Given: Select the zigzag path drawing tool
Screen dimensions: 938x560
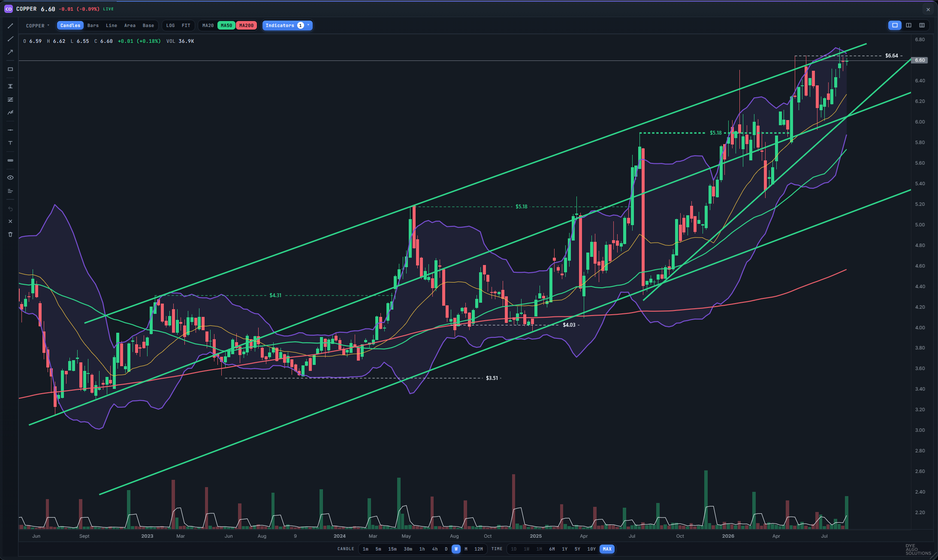Looking at the screenshot, I should [x=10, y=113].
